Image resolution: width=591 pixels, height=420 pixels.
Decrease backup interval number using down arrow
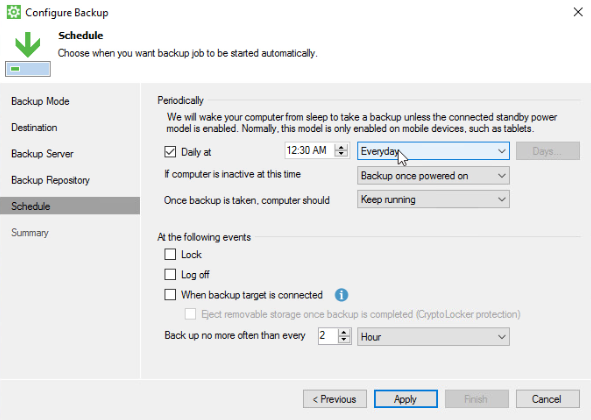coord(344,339)
